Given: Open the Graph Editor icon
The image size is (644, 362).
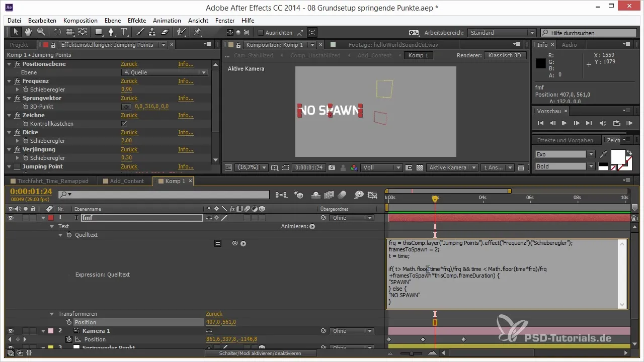Looking at the screenshot, I should (373, 195).
